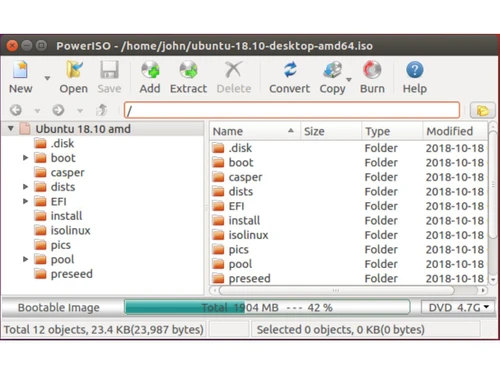Image resolution: width=500 pixels, height=375 pixels.
Task: Click Total 12 objects status text
Action: click(104, 330)
